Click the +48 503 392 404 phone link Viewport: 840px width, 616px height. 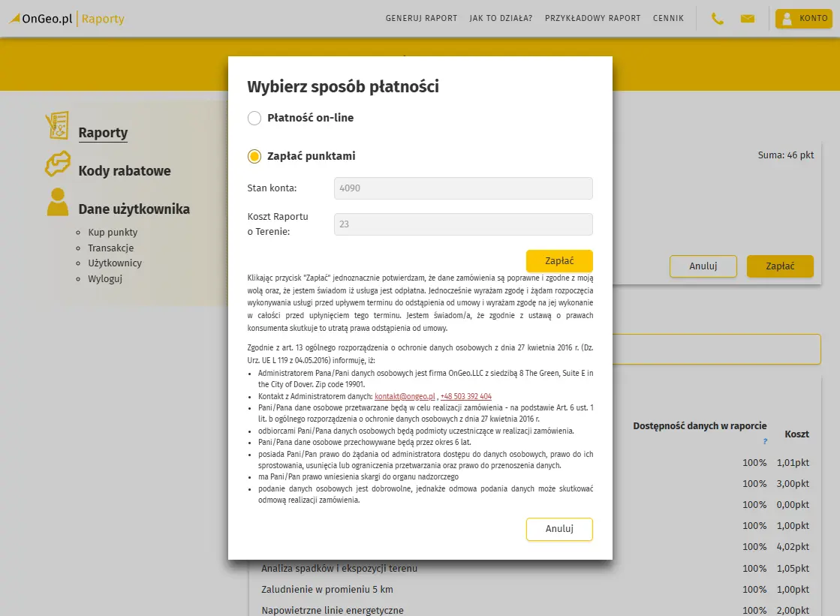[x=466, y=396]
